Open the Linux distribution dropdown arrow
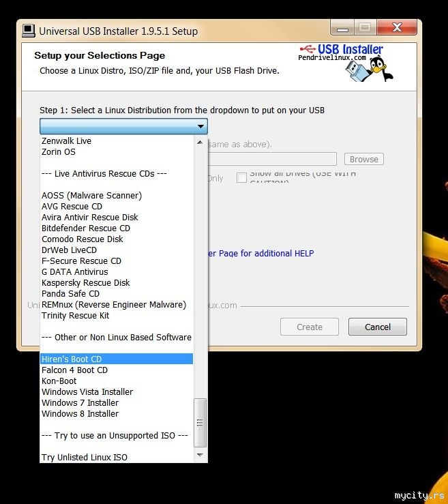Image resolution: width=448 pixels, height=504 pixels. [x=201, y=126]
